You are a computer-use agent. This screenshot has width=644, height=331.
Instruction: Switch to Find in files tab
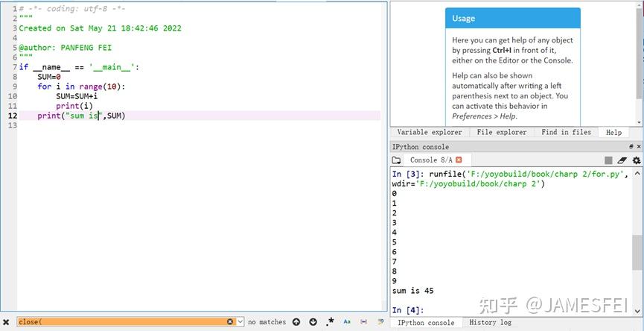[x=566, y=133]
